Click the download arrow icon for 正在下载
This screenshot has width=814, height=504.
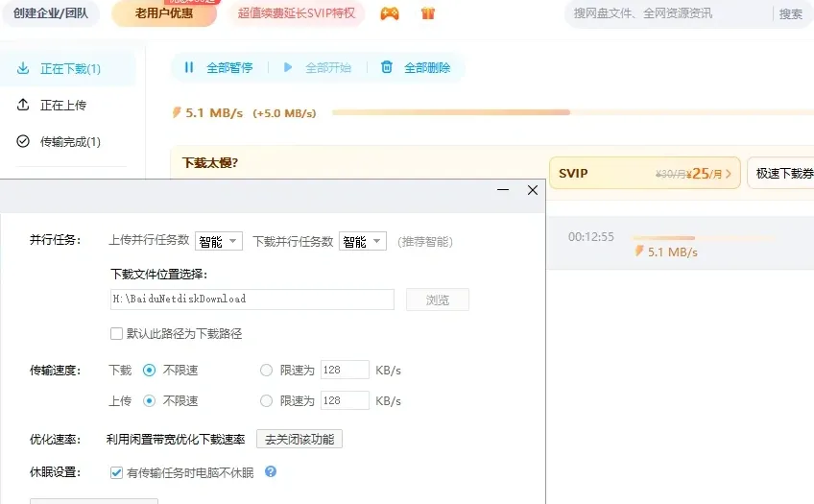coord(23,68)
